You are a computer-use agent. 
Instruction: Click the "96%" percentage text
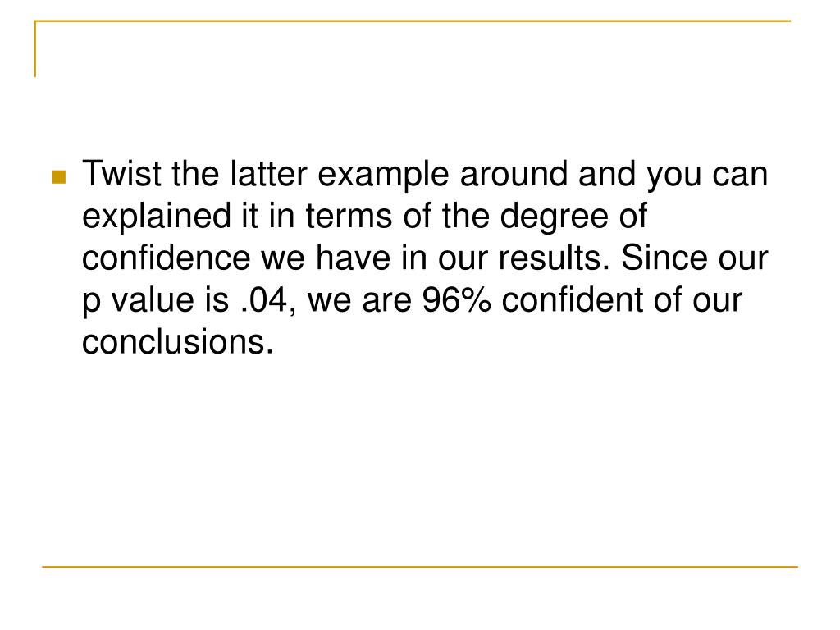[456, 299]
